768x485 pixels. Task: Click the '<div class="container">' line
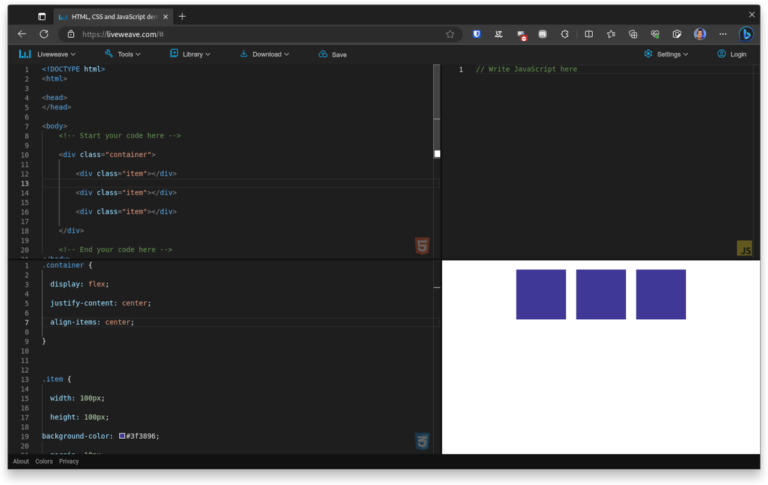pos(107,155)
